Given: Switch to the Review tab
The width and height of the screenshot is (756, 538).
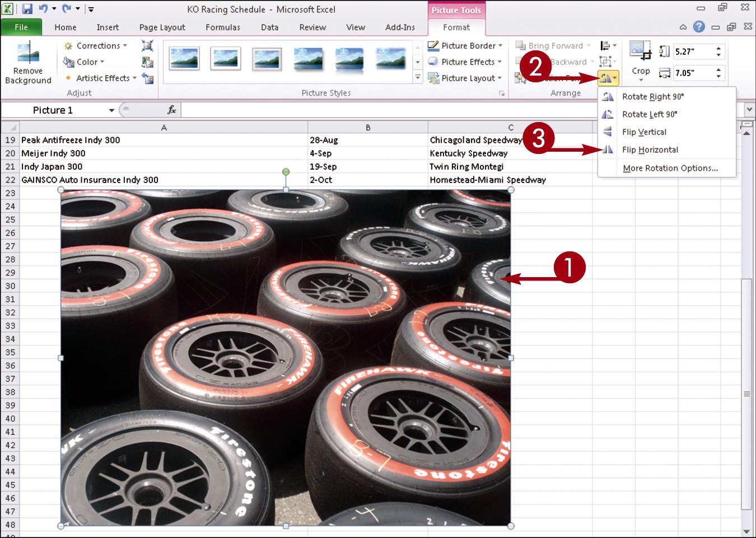Looking at the screenshot, I should [x=312, y=27].
